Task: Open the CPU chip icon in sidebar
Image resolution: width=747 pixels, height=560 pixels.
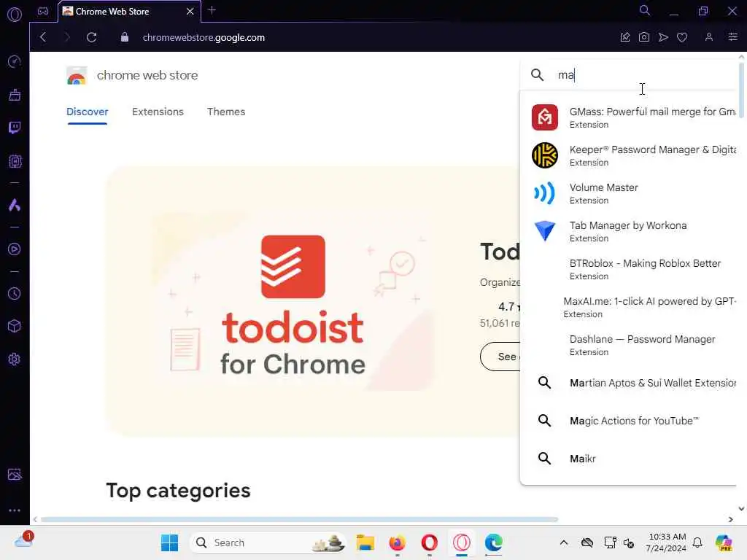Action: point(15,161)
